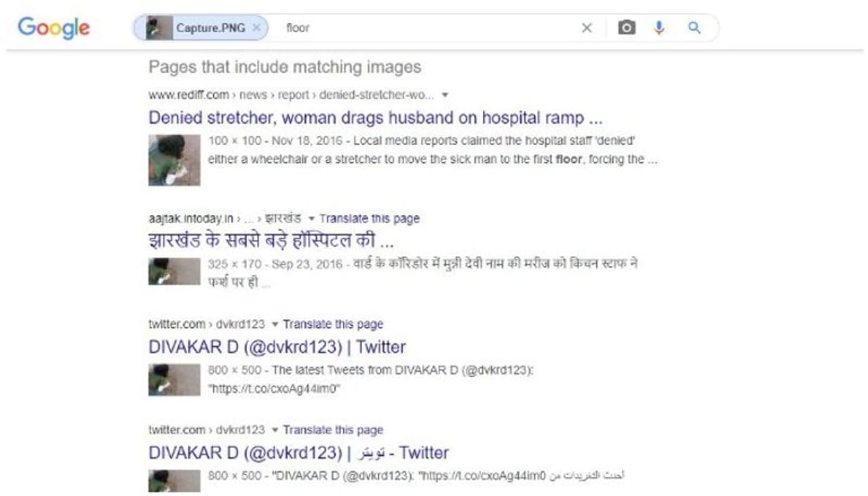This screenshot has width=868, height=496.
Task: Translate the first twitter.com result page
Action: 333,324
